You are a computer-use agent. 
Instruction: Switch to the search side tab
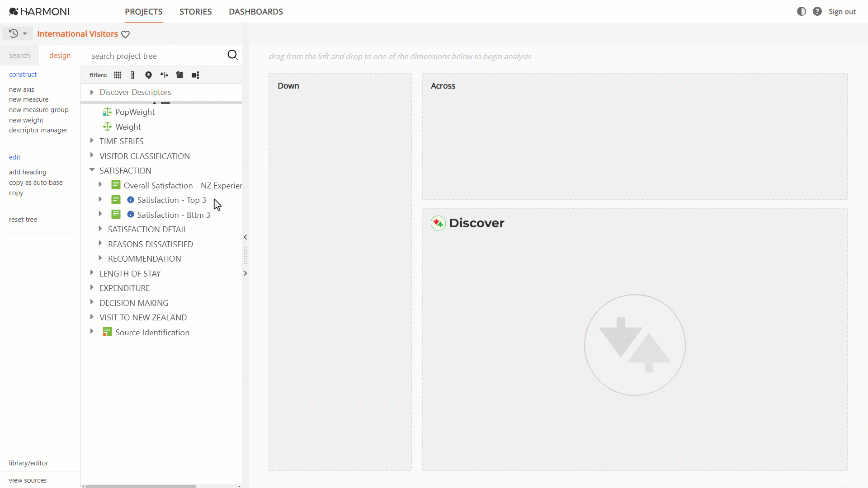(x=19, y=56)
